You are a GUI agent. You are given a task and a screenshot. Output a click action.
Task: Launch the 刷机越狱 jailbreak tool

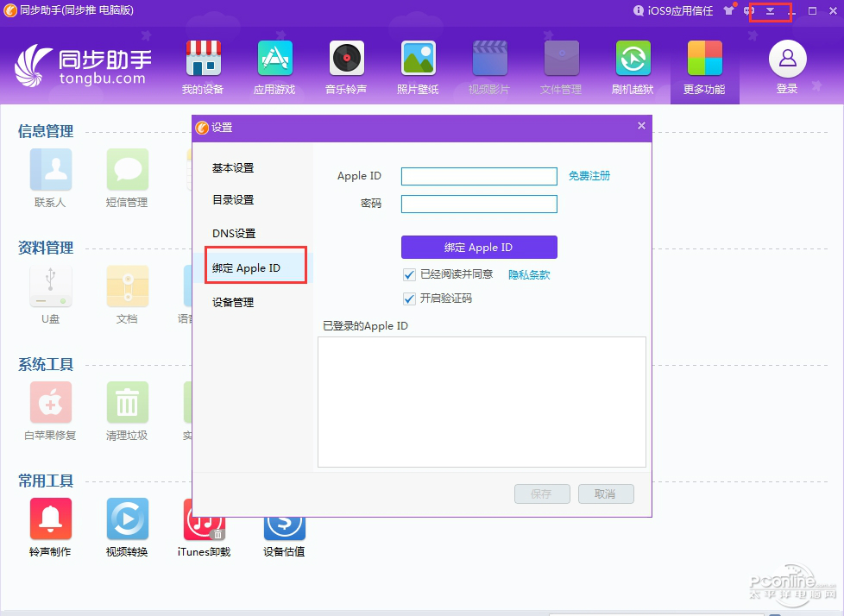633,60
